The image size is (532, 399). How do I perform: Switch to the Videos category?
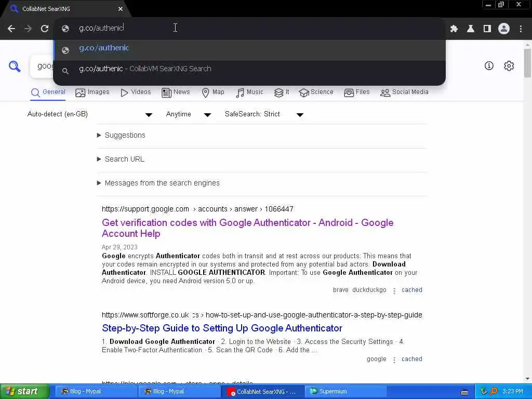click(x=136, y=92)
